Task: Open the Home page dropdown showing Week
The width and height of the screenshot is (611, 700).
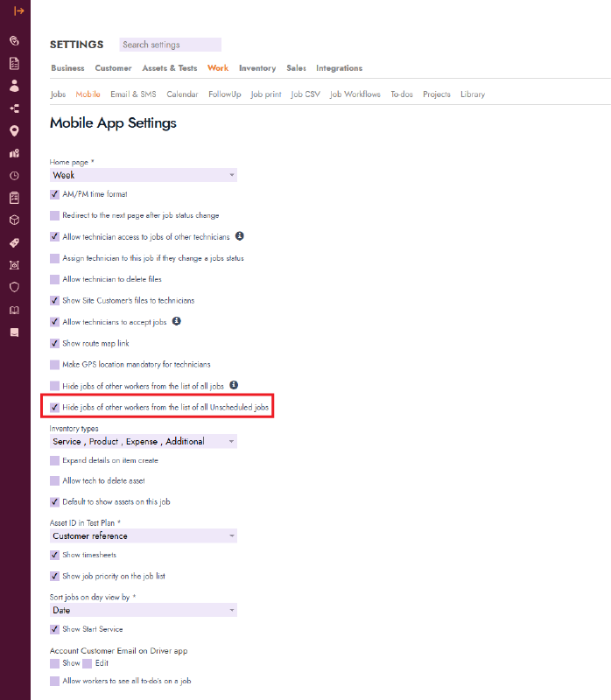Action: click(144, 175)
